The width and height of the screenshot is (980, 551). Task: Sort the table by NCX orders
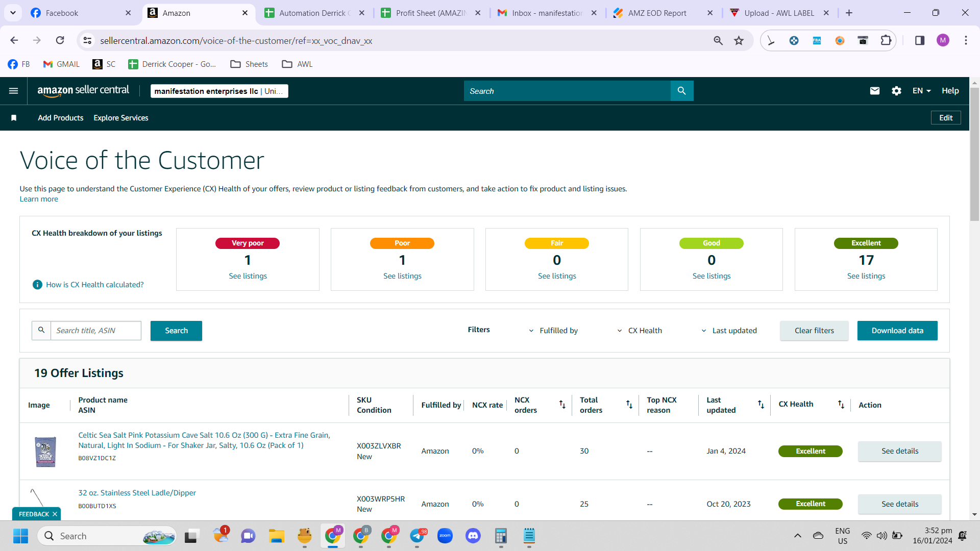coord(562,405)
